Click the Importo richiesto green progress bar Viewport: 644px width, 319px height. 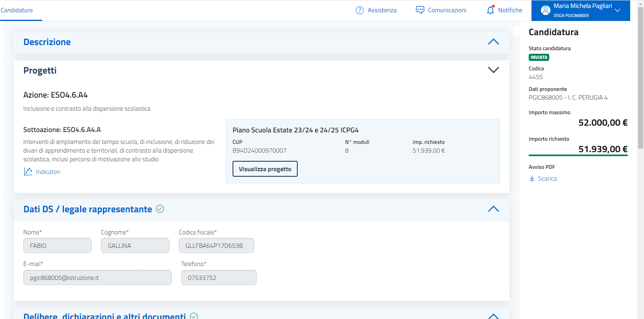(578, 155)
